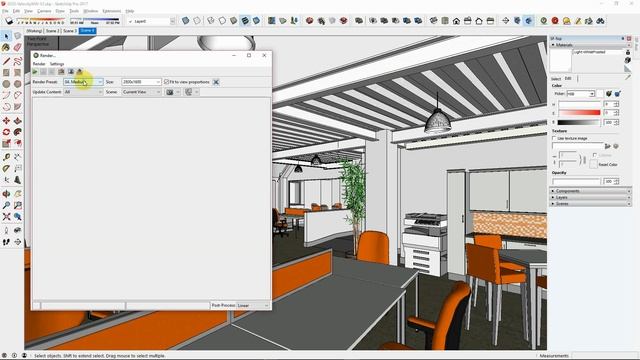The image size is (640, 360).
Task: Select the arrow Select tool
Action: click(6, 37)
